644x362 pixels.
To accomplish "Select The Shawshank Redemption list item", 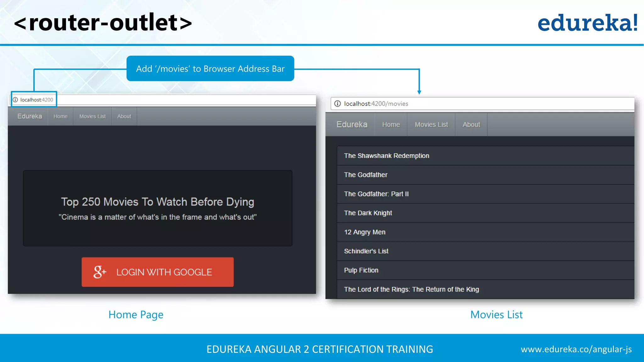I will click(386, 156).
